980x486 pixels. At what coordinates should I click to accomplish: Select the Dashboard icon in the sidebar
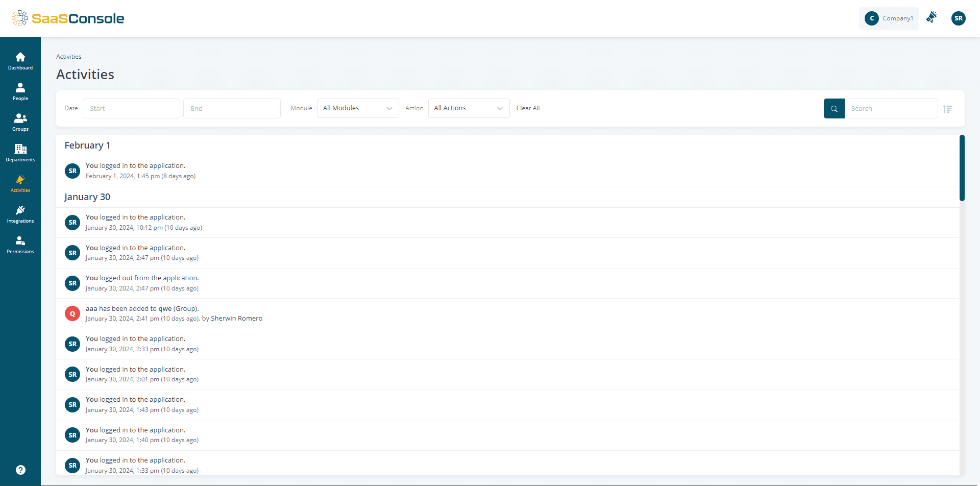point(20,57)
